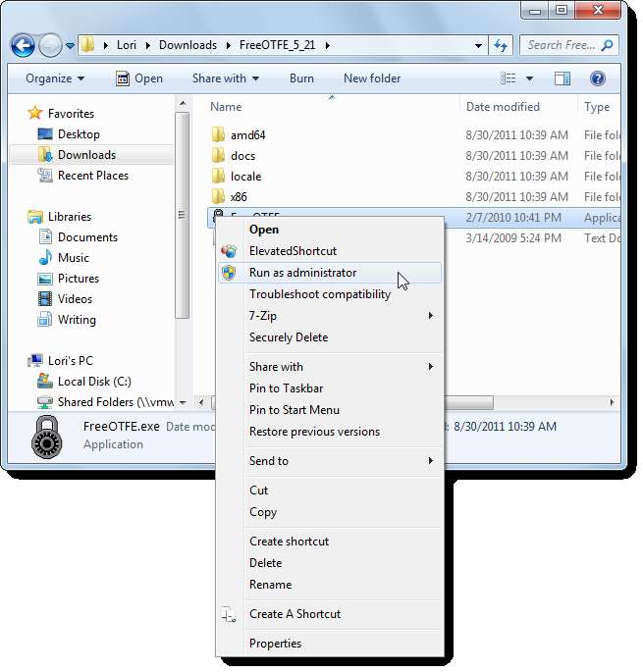The height and width of the screenshot is (672, 643).
Task: Click the Change your view icon
Action: (x=509, y=78)
